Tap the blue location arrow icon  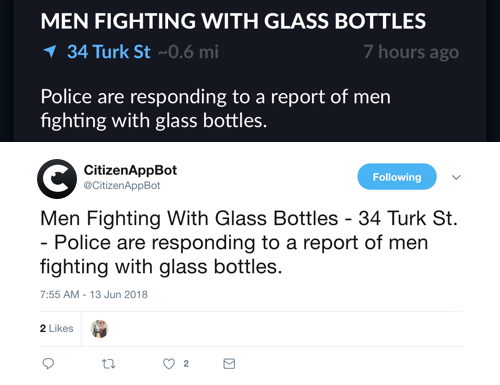pos(50,51)
